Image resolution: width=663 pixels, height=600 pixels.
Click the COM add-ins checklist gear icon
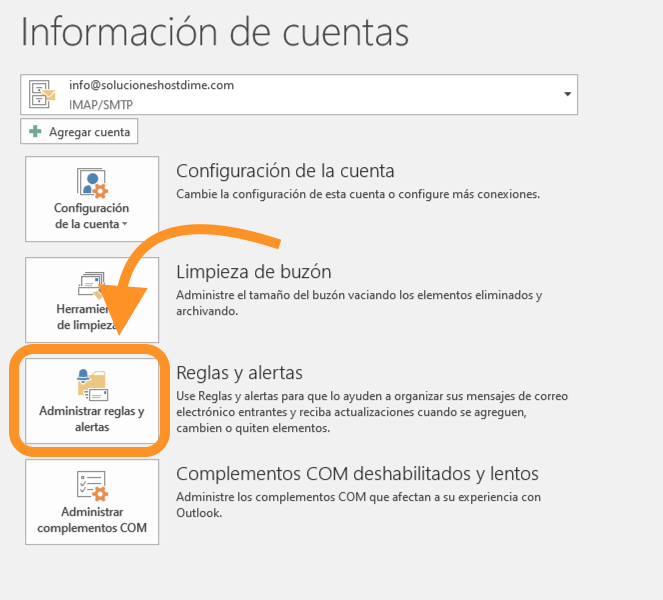click(x=91, y=486)
